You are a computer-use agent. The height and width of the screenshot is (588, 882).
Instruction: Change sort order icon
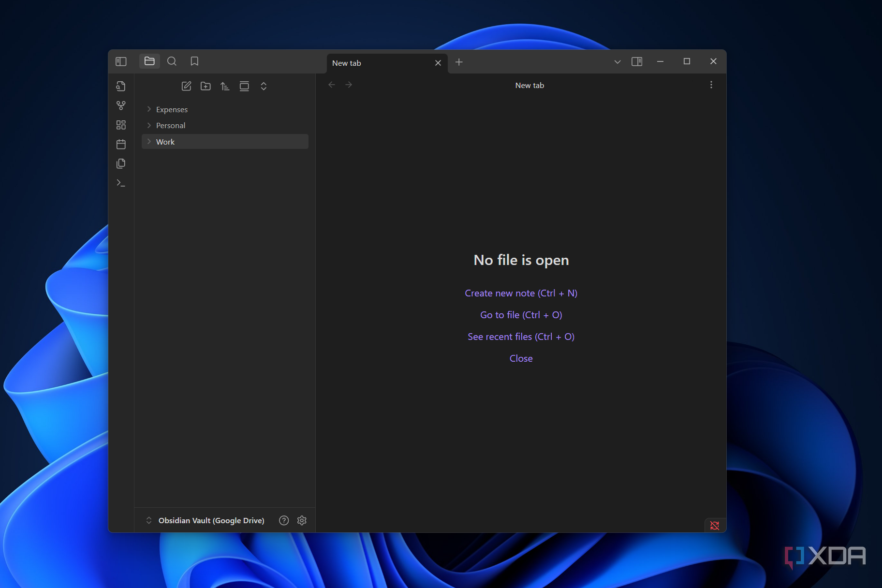225,86
